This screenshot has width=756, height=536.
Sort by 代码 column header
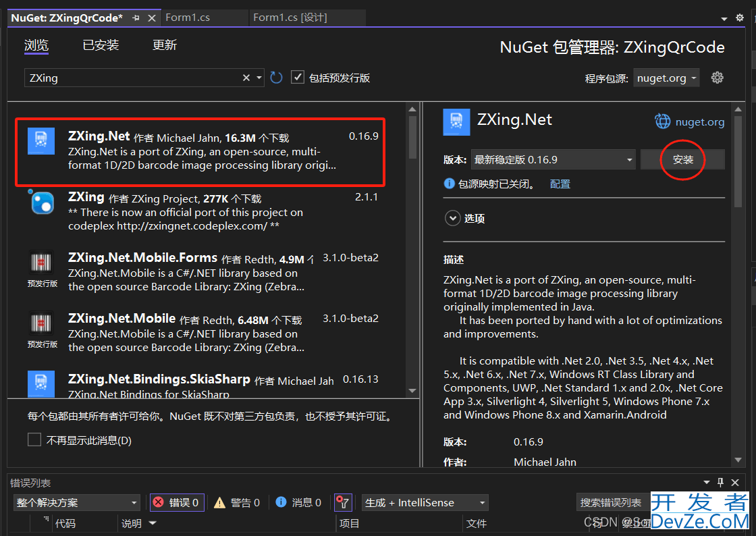pos(65,523)
